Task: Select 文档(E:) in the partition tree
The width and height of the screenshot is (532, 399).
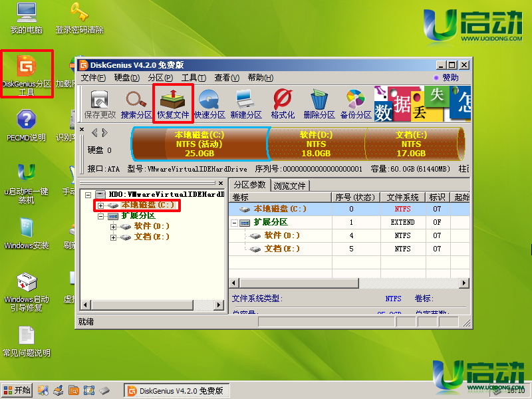Action: pyautogui.click(x=152, y=237)
